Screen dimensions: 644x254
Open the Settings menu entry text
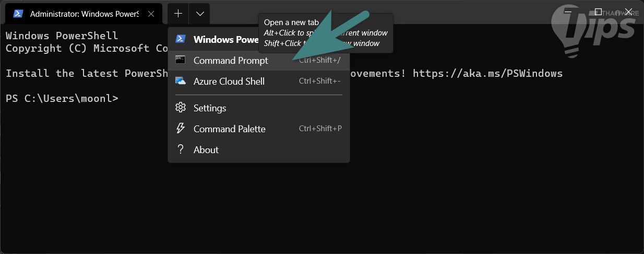click(x=210, y=108)
